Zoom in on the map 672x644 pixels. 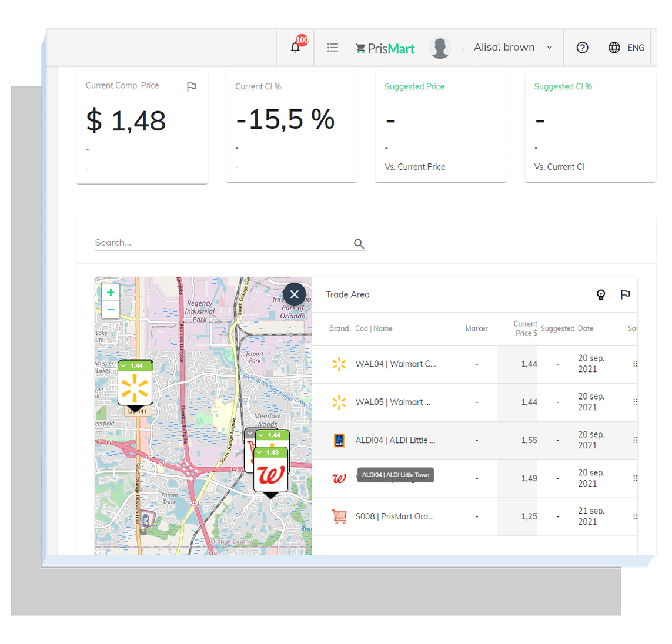pos(111,292)
